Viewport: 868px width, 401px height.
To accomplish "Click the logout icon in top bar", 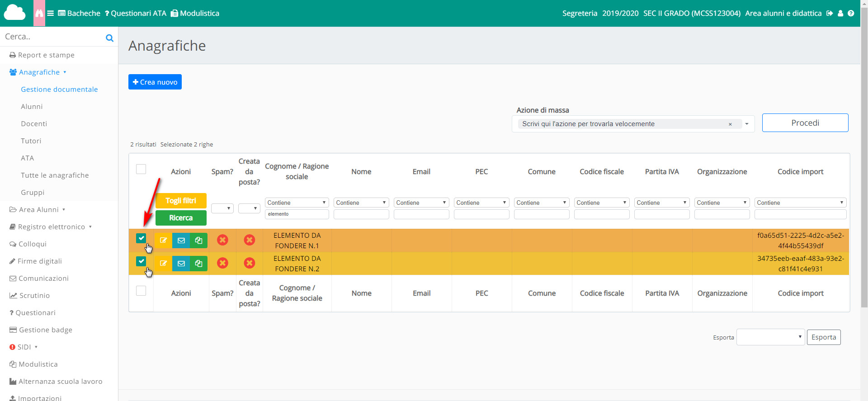I will (830, 14).
